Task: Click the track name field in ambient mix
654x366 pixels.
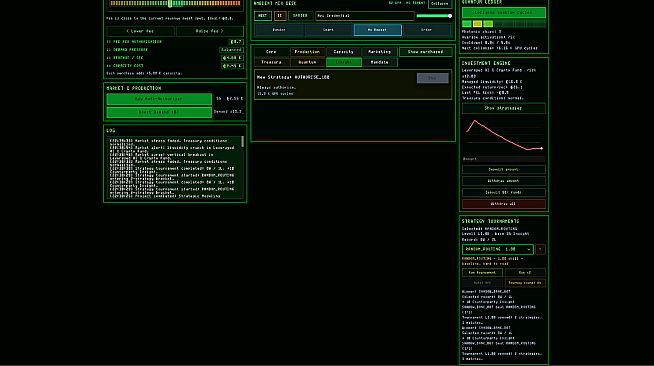Action: click(x=365, y=16)
